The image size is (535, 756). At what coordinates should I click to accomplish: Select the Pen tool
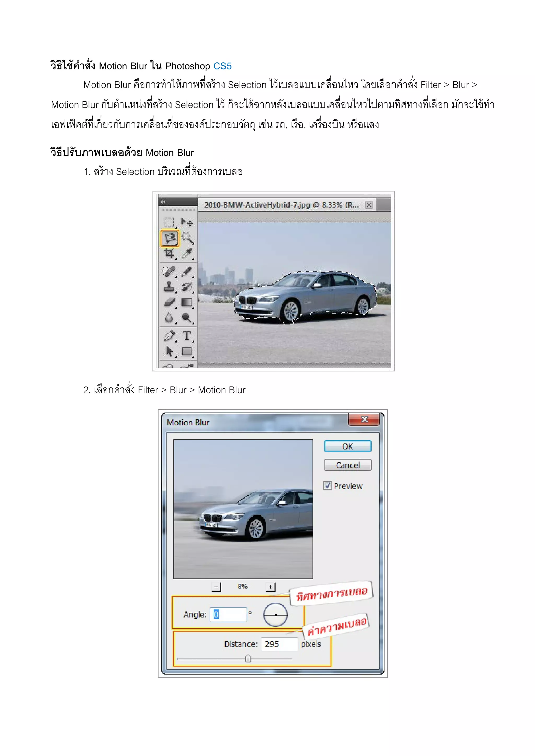pyautogui.click(x=169, y=336)
